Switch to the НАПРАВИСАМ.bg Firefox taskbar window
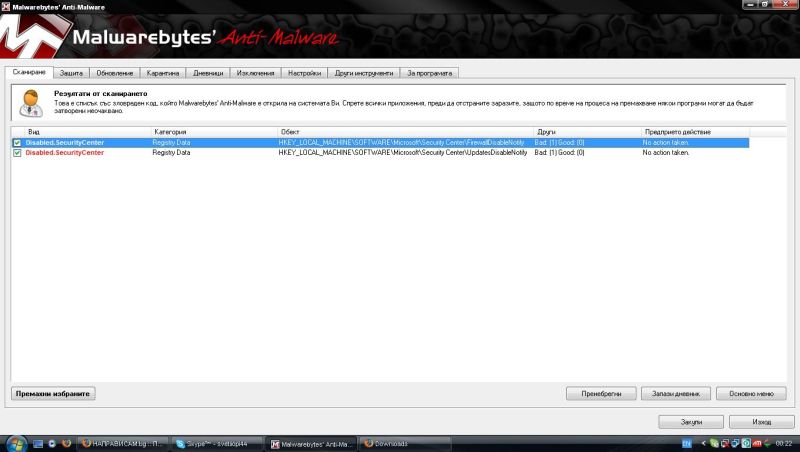800x452 pixels. [123, 444]
